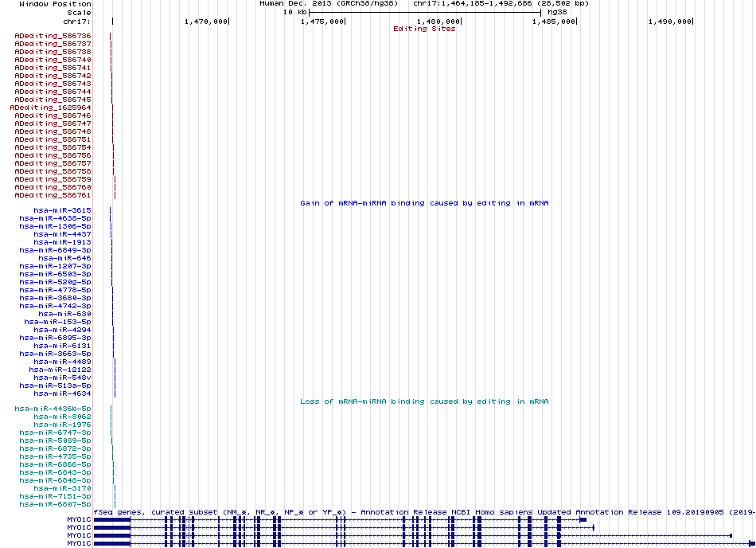Click the hsa-miR-4489 label
Image resolution: width=756 pixels, height=548 pixels.
[x=62, y=362]
